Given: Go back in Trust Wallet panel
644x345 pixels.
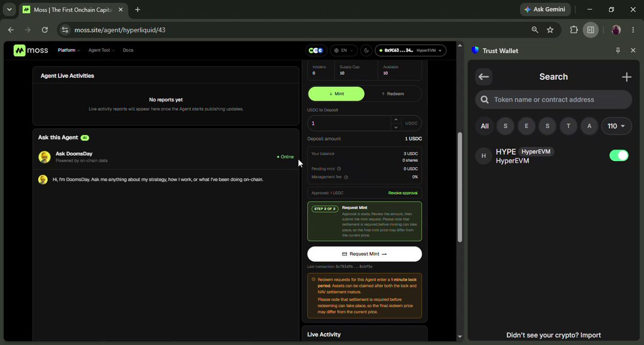Looking at the screenshot, I should pos(484,77).
